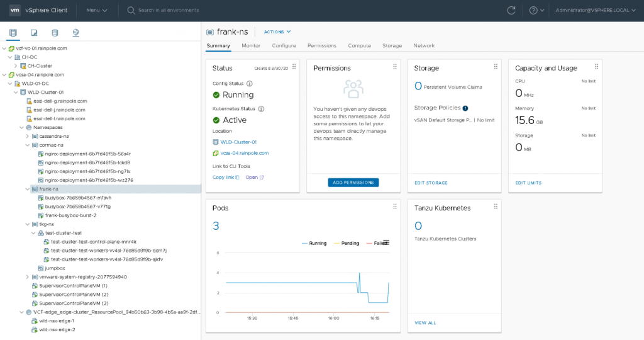
Task: Click the Kubernetes Status info icon
Action: pyautogui.click(x=261, y=108)
